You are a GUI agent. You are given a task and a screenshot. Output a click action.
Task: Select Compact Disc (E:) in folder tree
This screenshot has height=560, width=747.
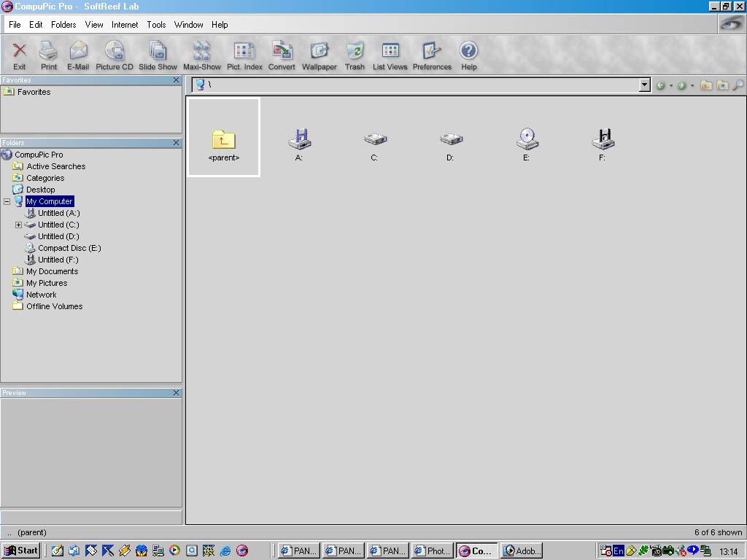[69, 248]
